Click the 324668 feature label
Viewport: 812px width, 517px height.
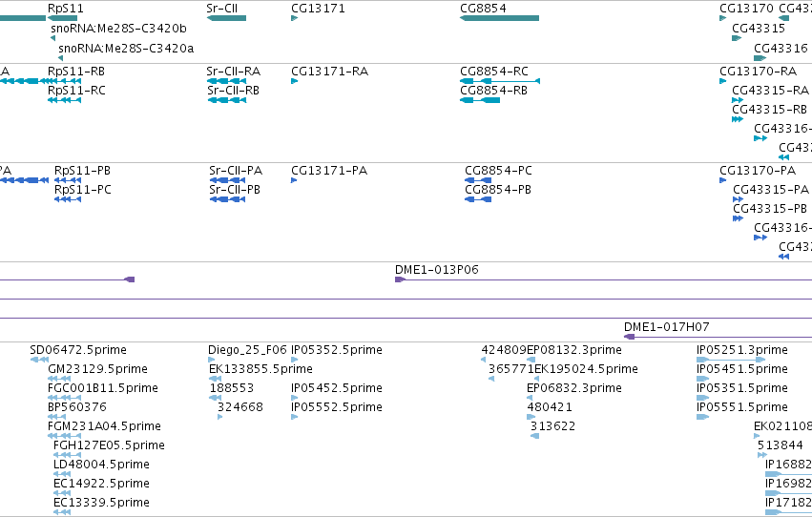point(240,406)
